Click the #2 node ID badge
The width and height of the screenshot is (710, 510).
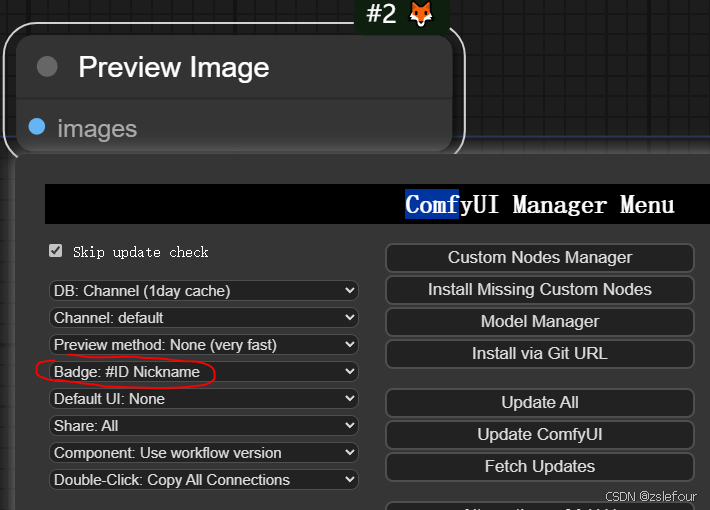(x=381, y=14)
